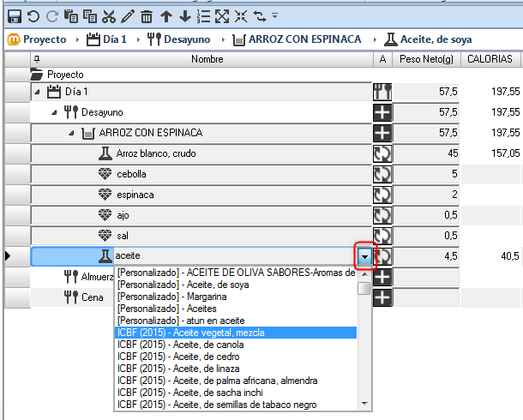Select the Proyecto folder row
The height and width of the screenshot is (420, 523).
click(x=201, y=75)
